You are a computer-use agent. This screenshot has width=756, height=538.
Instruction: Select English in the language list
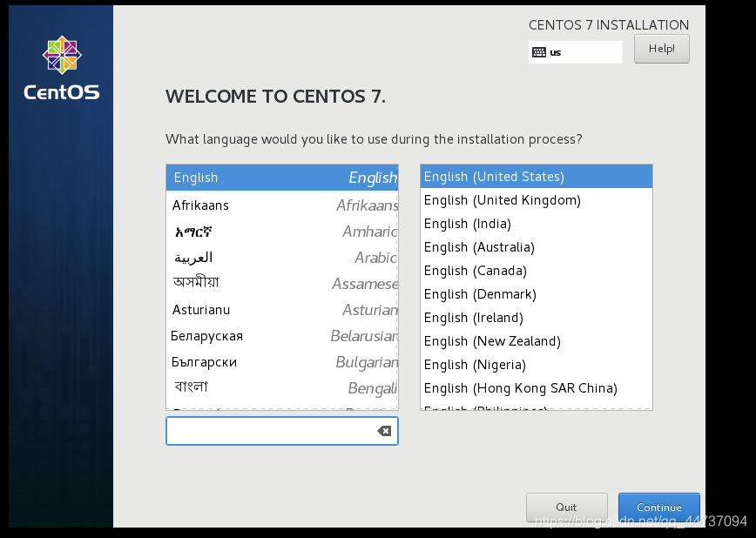pyautogui.click(x=282, y=178)
